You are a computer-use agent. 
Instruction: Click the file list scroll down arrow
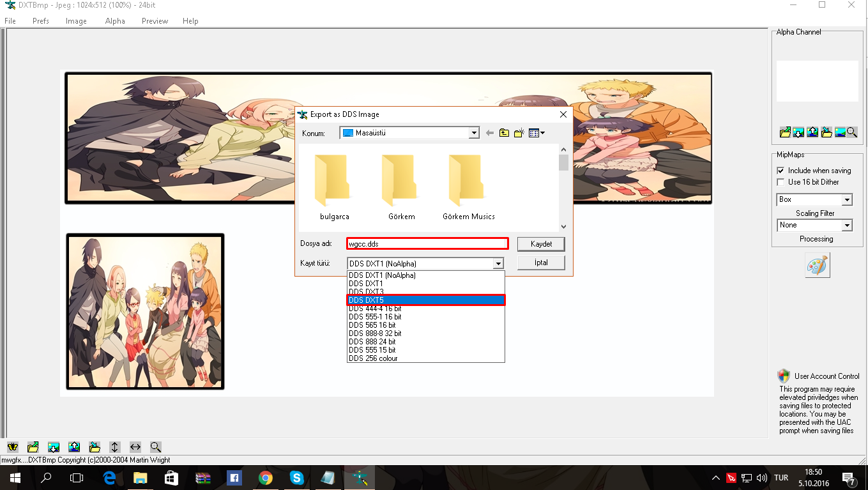pyautogui.click(x=563, y=226)
